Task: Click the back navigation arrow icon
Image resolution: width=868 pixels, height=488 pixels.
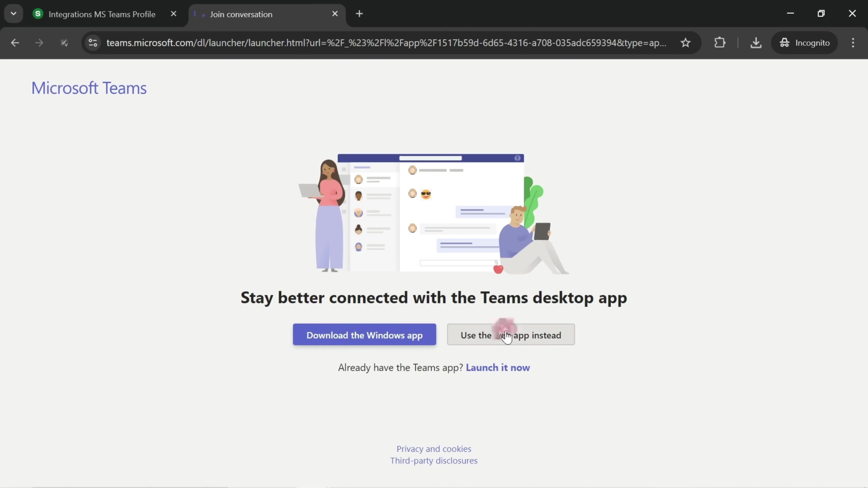Action: tap(15, 42)
